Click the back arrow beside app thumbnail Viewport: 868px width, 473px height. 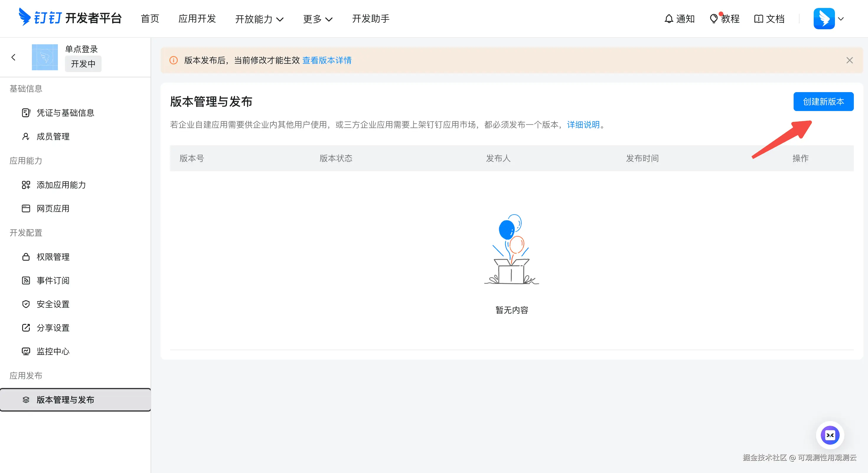click(14, 57)
